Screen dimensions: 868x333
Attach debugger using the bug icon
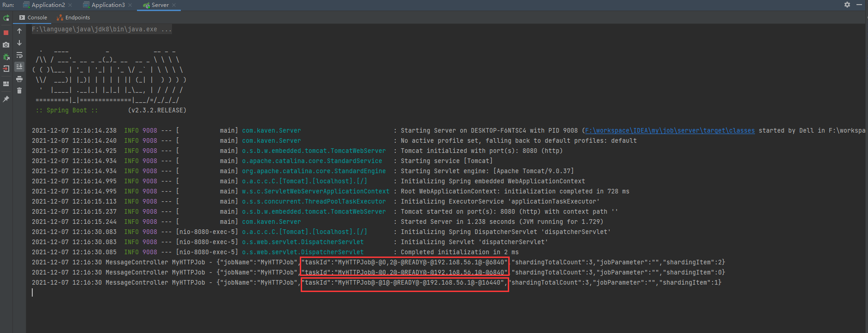tap(6, 57)
